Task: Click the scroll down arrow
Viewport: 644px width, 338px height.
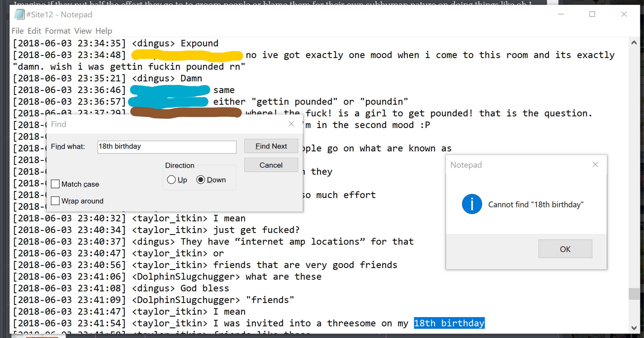Action: pyautogui.click(x=634, y=328)
